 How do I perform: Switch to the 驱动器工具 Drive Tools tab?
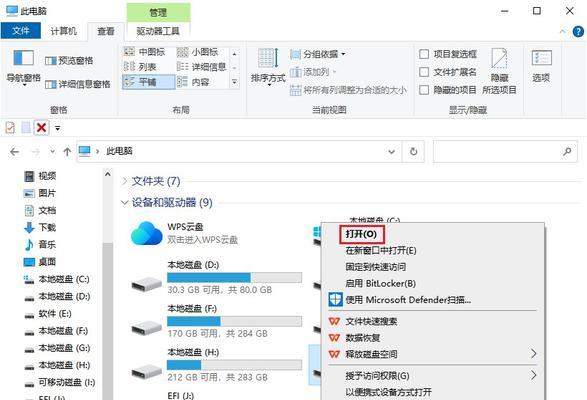[158, 31]
